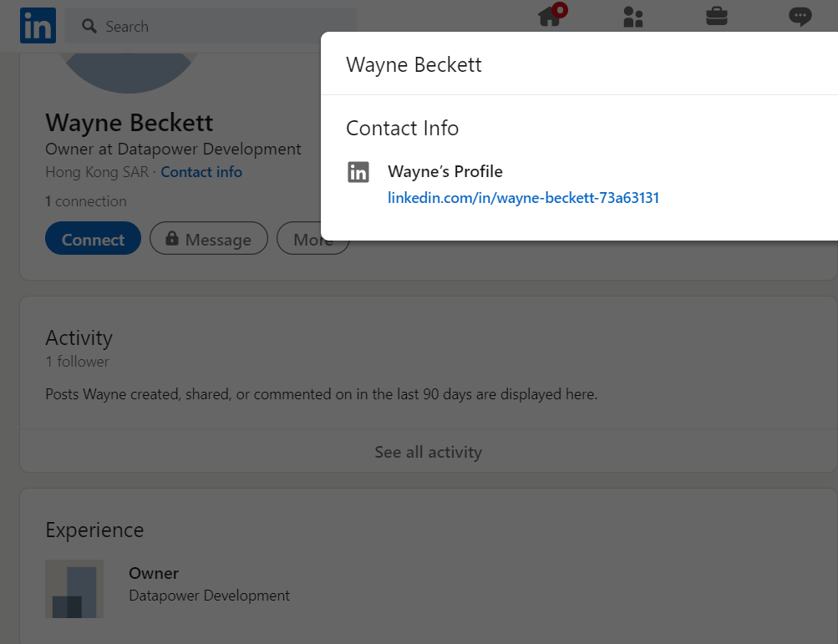Click the Owner job title entry
The height and width of the screenshot is (644, 838).
(154, 573)
